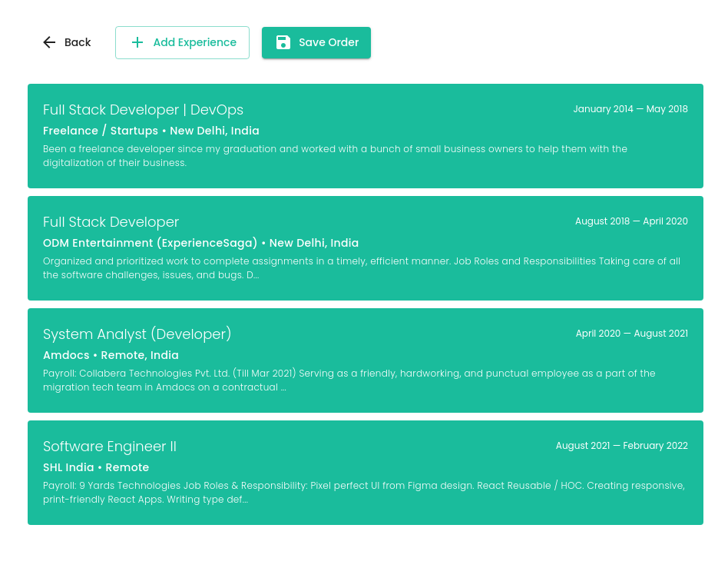728x568 pixels.
Task: Click the plus icon in Add Experience
Action: pos(137,42)
